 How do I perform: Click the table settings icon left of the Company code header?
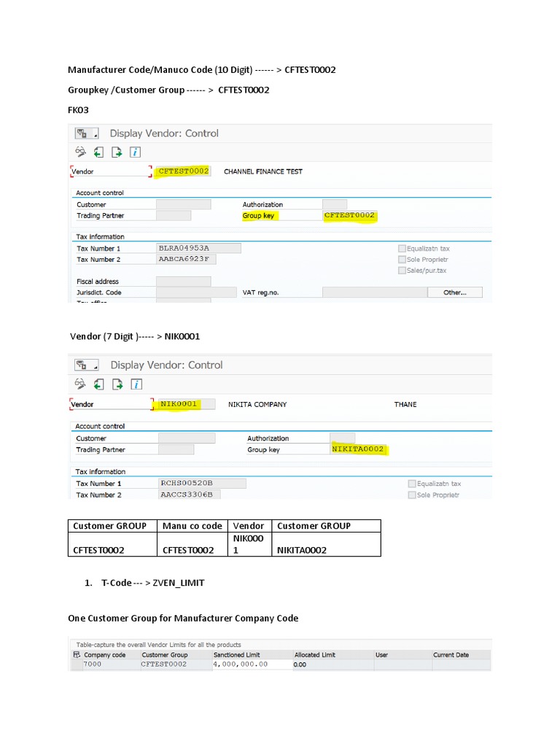(x=77, y=654)
